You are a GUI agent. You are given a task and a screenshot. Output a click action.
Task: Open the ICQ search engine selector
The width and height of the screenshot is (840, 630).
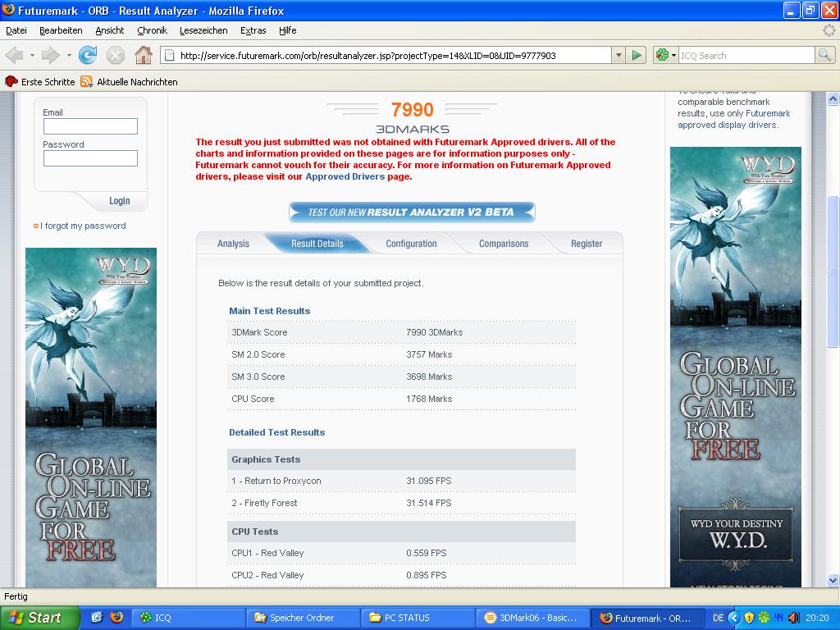click(x=666, y=55)
